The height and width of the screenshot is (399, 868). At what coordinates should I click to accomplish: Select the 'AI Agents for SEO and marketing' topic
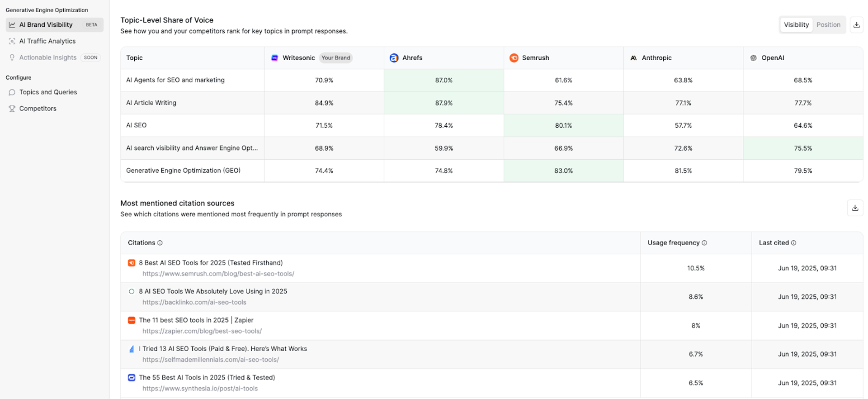(175, 80)
